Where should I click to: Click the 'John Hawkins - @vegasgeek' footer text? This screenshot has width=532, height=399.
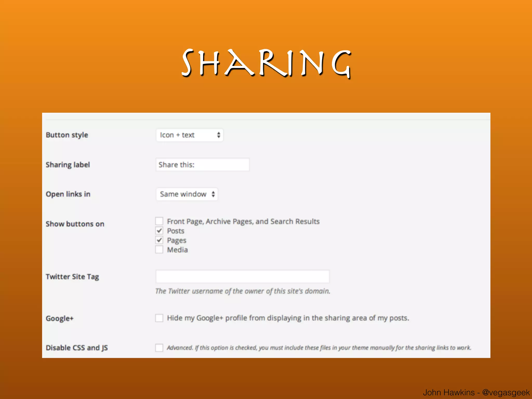click(x=476, y=392)
